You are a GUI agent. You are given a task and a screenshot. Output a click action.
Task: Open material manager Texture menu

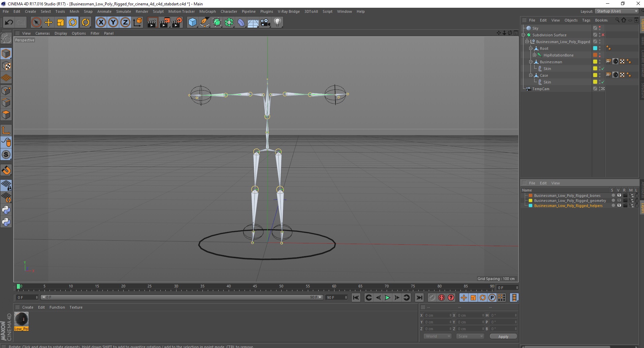click(76, 307)
